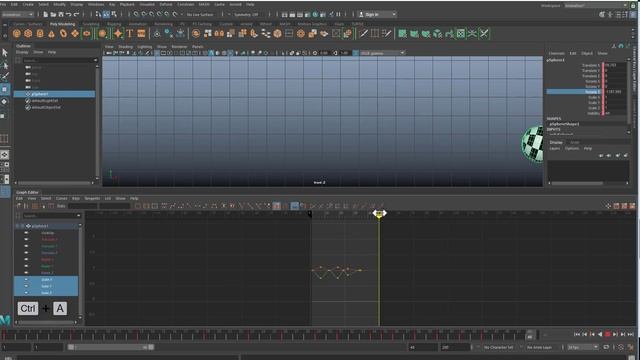Switch to the Poly Modeling shelf tab

(62, 24)
